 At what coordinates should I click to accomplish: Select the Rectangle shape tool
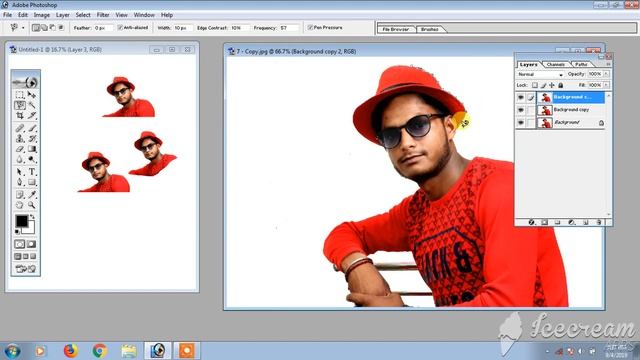coord(31,182)
